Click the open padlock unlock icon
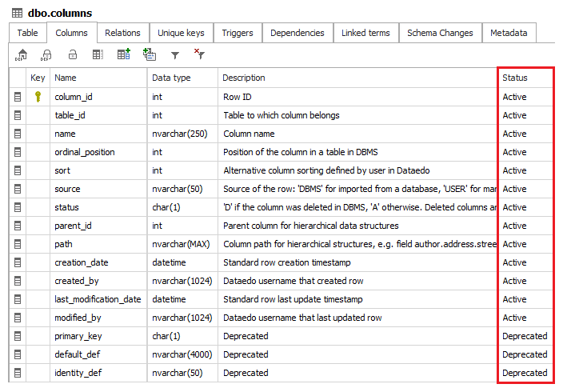Image resolution: width=563 pixels, height=392 pixels. 72,54
